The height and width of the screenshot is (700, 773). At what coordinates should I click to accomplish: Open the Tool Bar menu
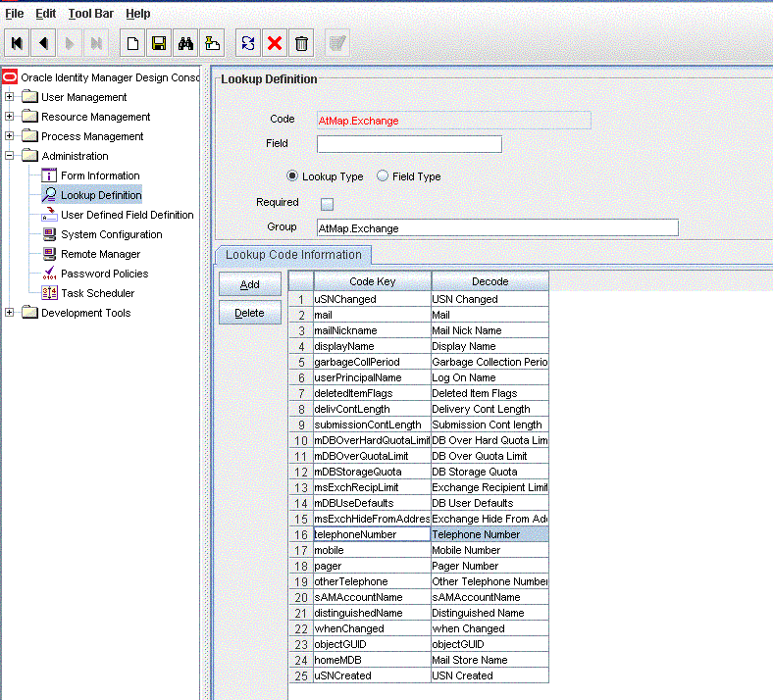[90, 14]
